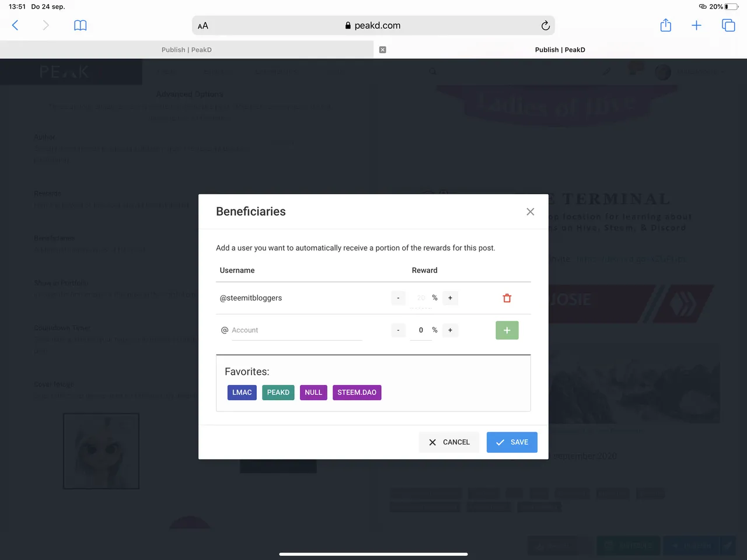
Task: Edit the @steemitbloggers reward percentage
Action: 421,298
